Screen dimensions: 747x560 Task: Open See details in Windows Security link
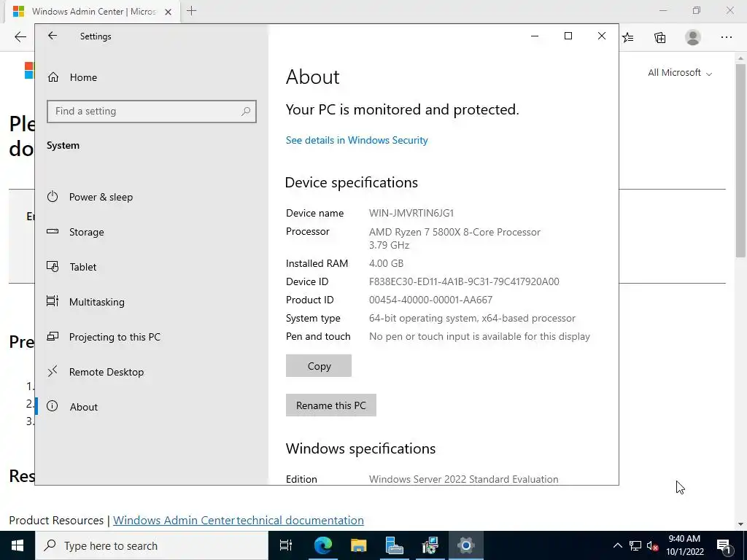tap(357, 141)
